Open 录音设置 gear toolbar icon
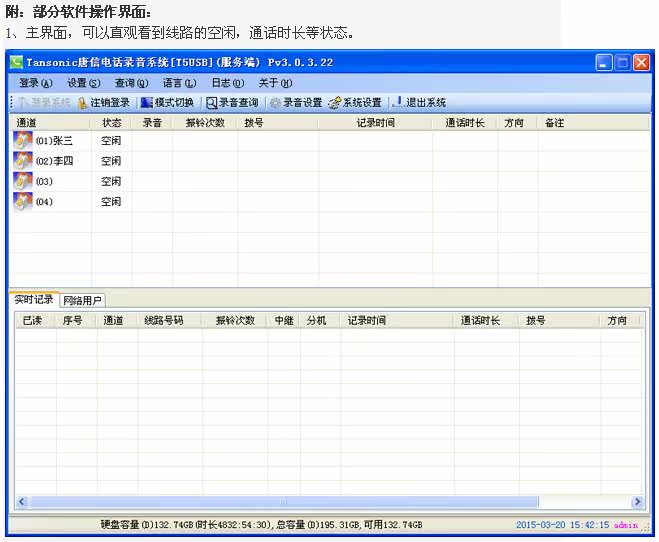 tap(275, 103)
